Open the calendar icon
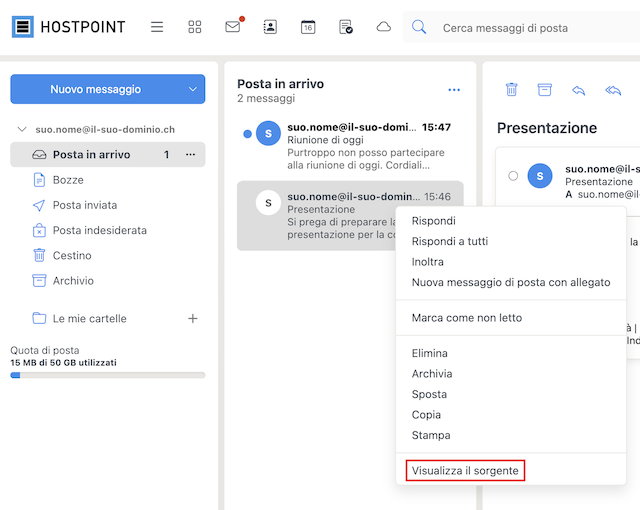 click(308, 27)
